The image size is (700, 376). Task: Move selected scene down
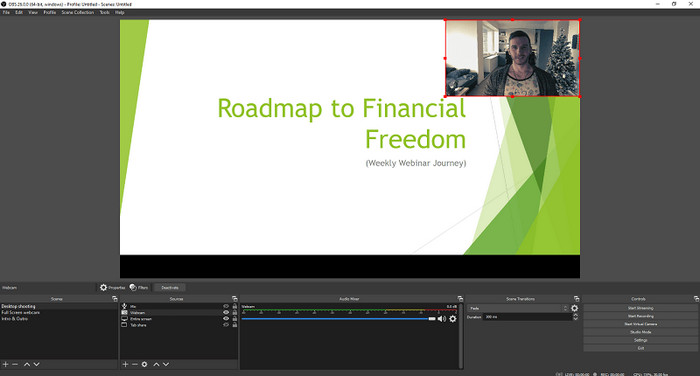pos(37,364)
